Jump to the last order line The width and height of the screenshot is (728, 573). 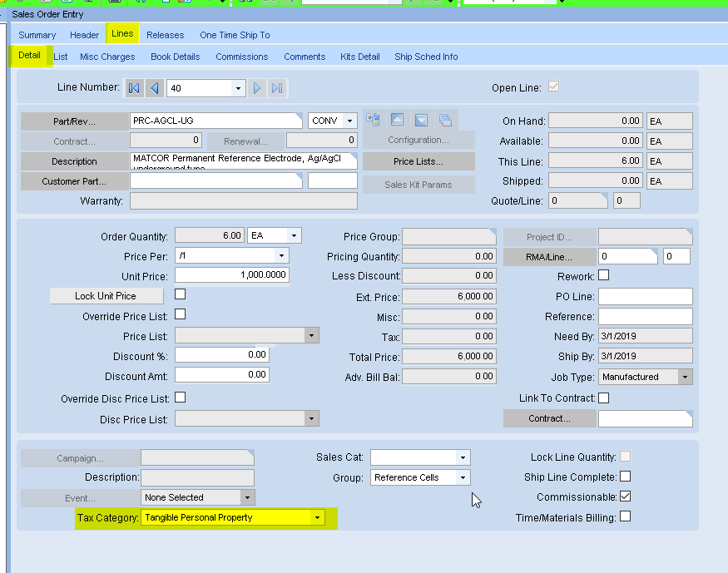coord(277,88)
